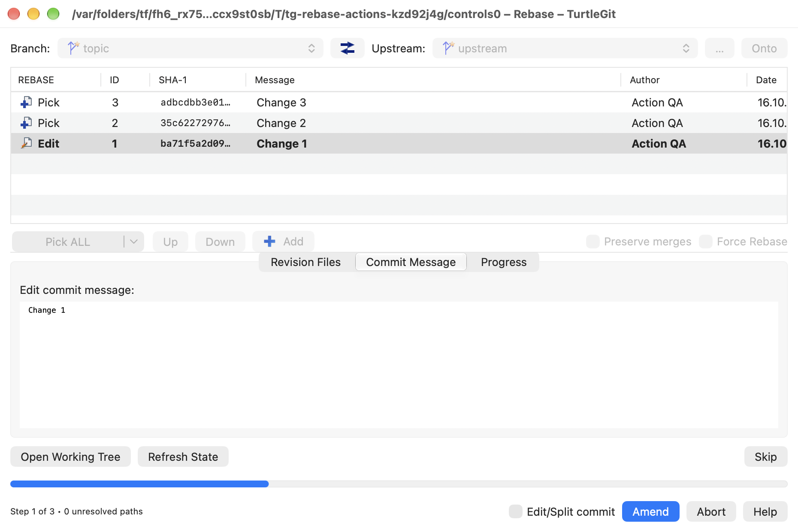Switch to the Revision Files tab
The height and width of the screenshot is (532, 798).
(305, 262)
